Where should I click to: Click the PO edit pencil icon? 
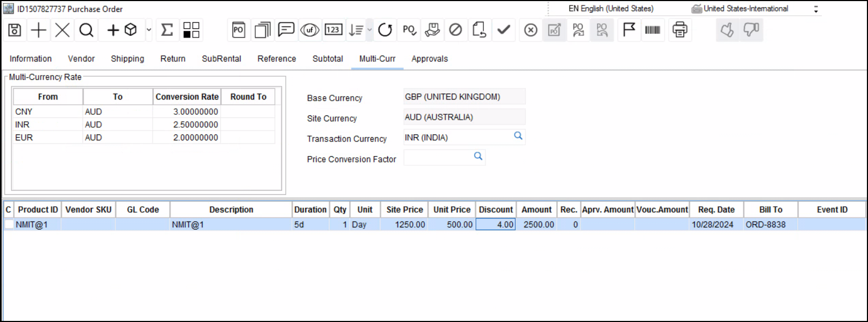554,30
